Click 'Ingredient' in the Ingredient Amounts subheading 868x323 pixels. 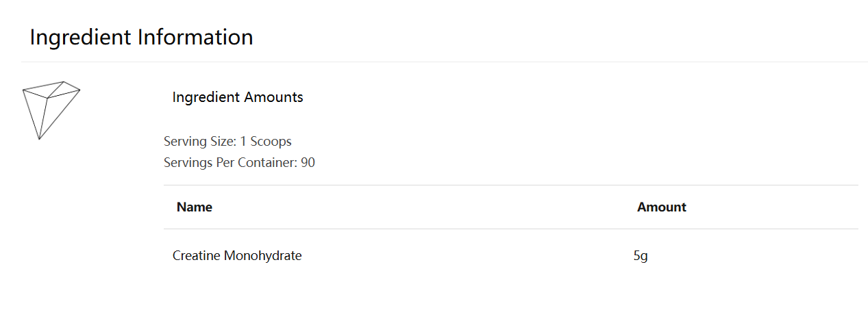(203, 97)
